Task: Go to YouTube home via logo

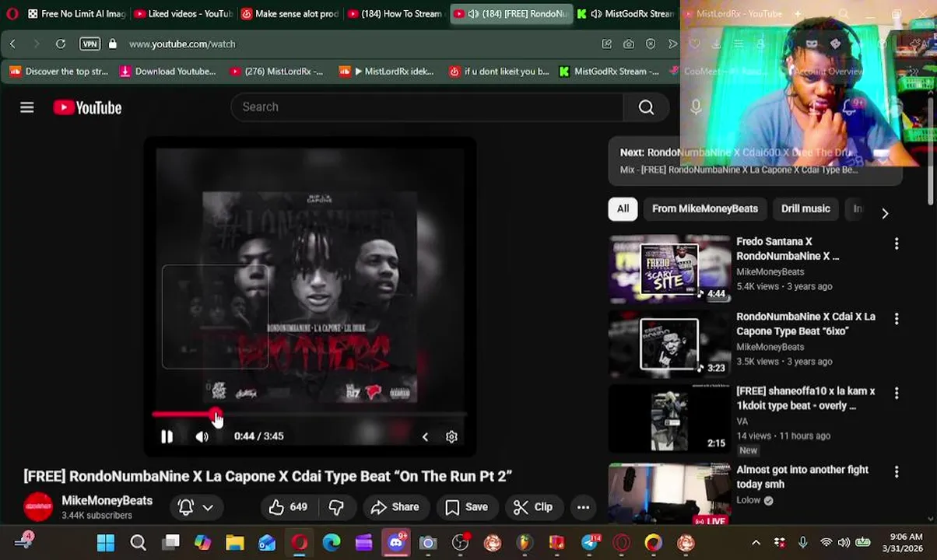Action: [x=87, y=107]
